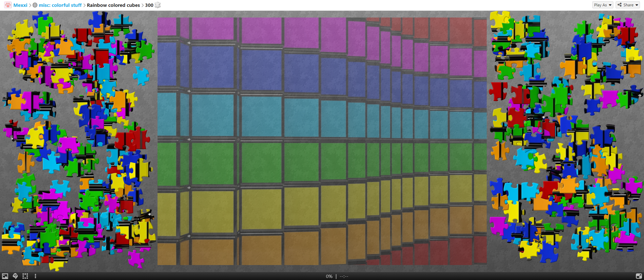Toggle the edge pieces grid filter

coord(25,276)
